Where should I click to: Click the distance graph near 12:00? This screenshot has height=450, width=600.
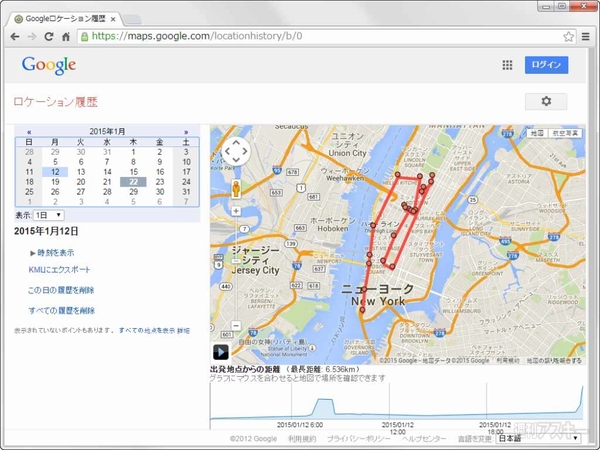click(390, 415)
